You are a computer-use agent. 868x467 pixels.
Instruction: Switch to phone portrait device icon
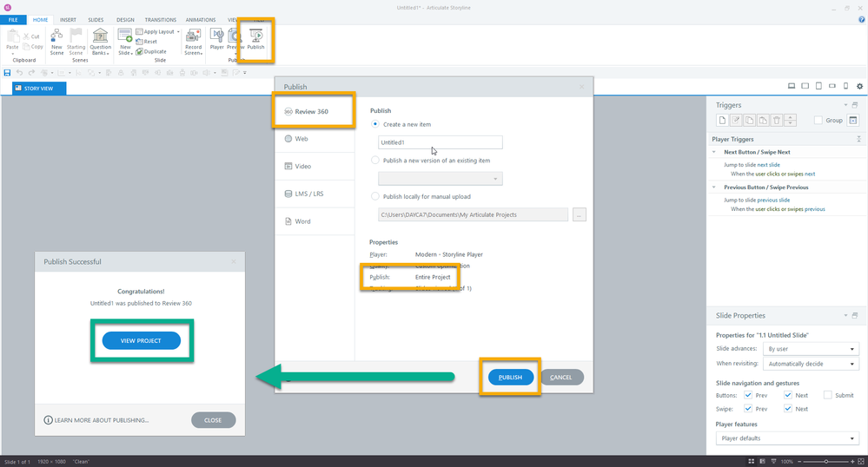846,86
